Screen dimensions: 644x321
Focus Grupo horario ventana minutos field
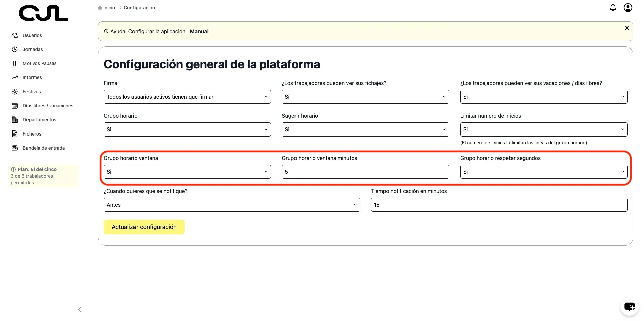(365, 172)
